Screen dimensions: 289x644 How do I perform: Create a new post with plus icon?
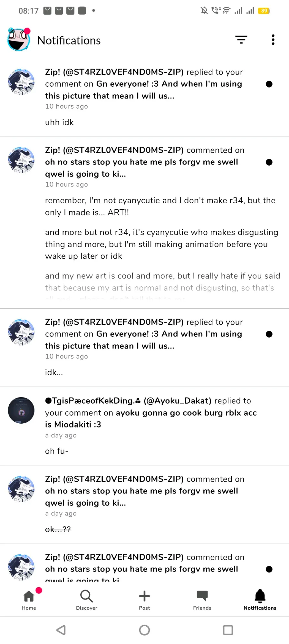coord(144,599)
